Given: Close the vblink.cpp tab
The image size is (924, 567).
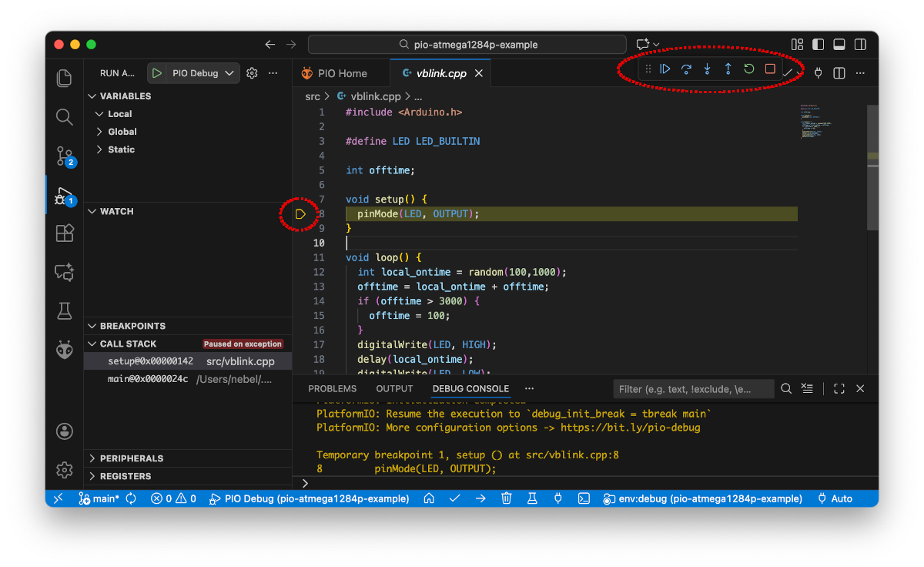Looking at the screenshot, I should tap(479, 73).
